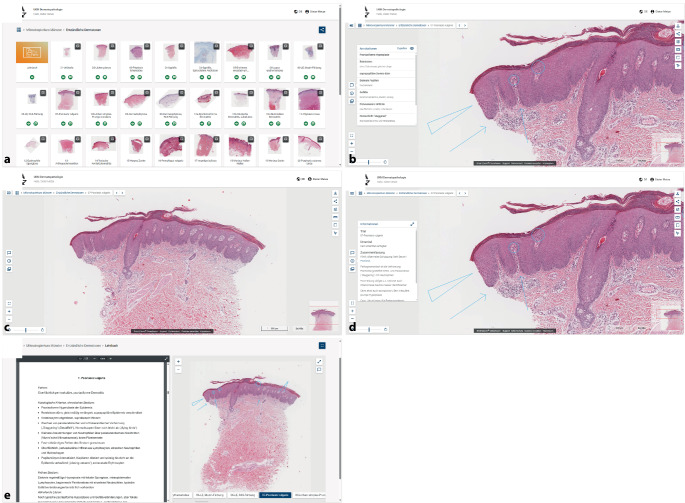Open Mikroskopisches Bildarchiv breadcrumb in the gallery view

click(48, 31)
